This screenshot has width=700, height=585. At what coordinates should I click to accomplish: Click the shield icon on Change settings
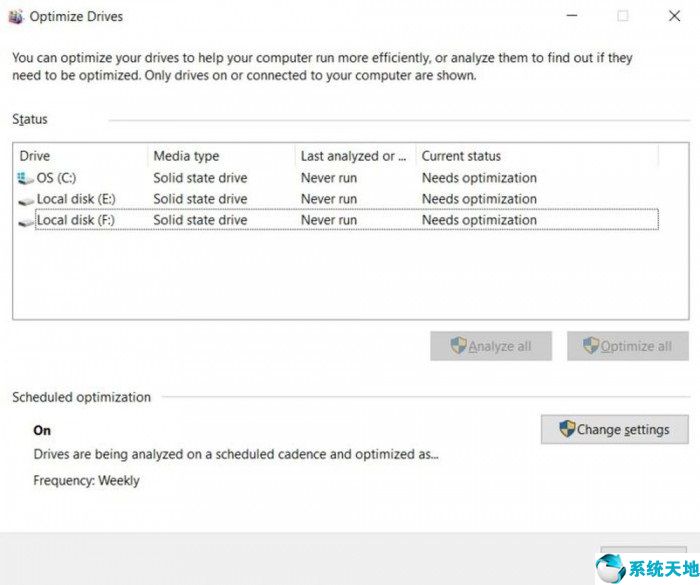(x=567, y=429)
